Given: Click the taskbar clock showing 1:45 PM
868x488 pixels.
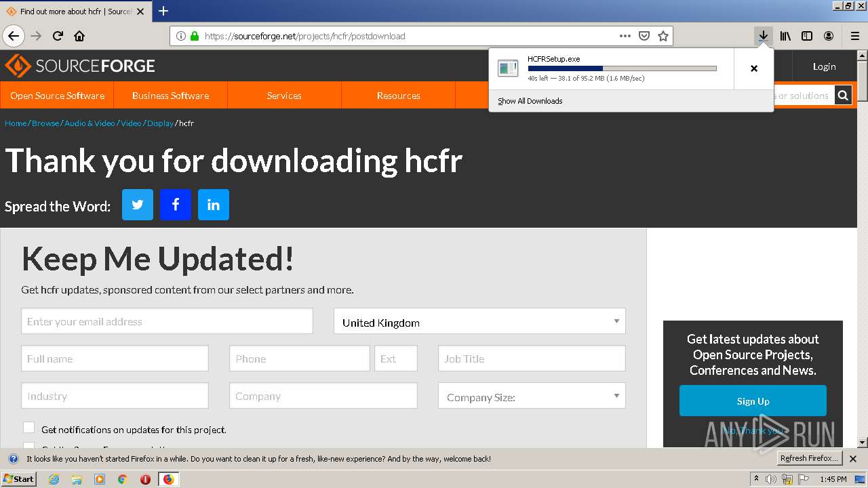Looking at the screenshot, I should pyautogui.click(x=833, y=479).
